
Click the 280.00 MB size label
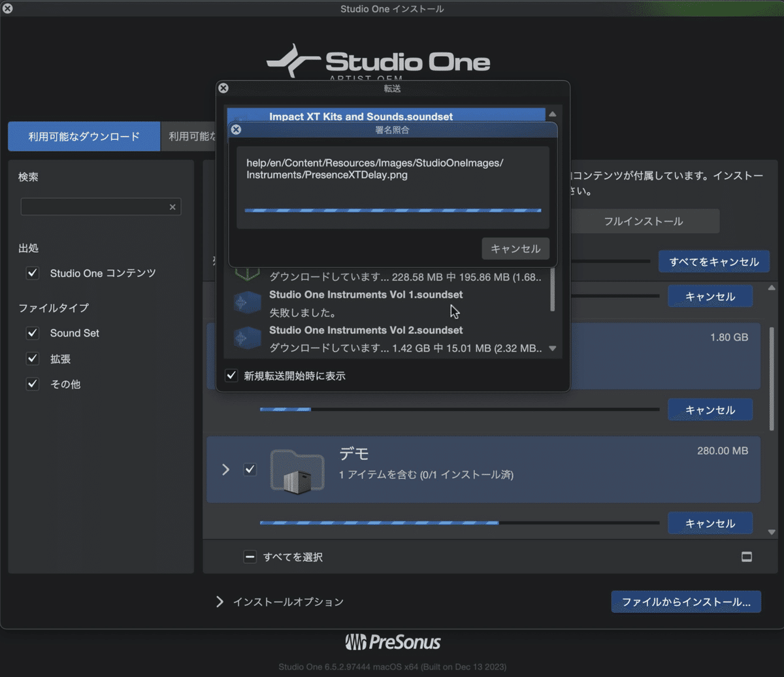coord(723,451)
